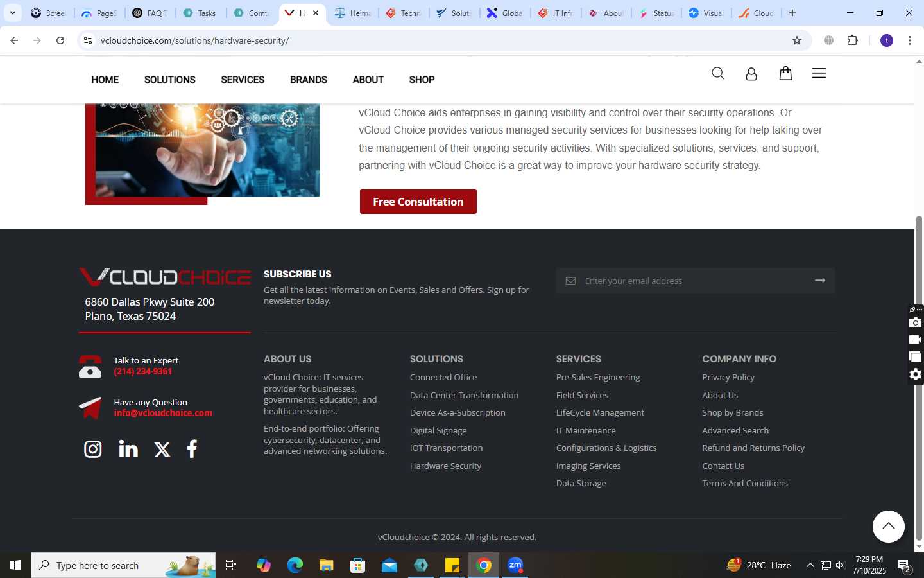
Task: Open the SERVICES menu item
Action: [243, 80]
